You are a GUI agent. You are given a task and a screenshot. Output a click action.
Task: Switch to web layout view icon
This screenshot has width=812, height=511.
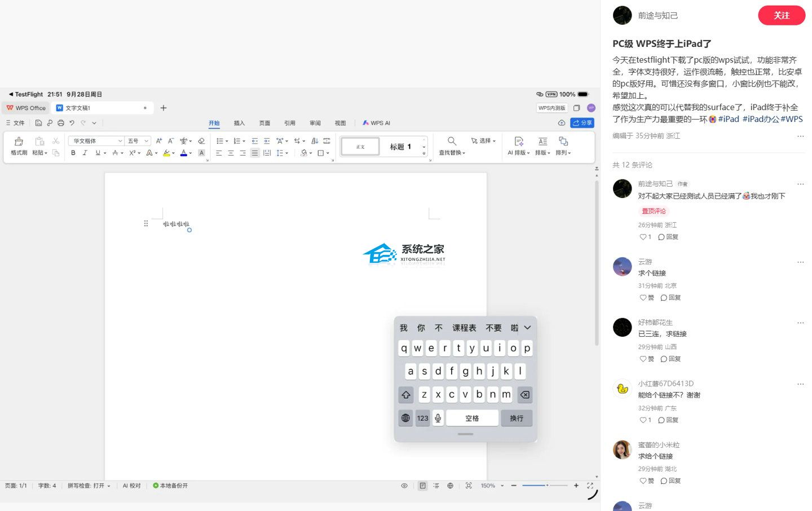(x=450, y=486)
